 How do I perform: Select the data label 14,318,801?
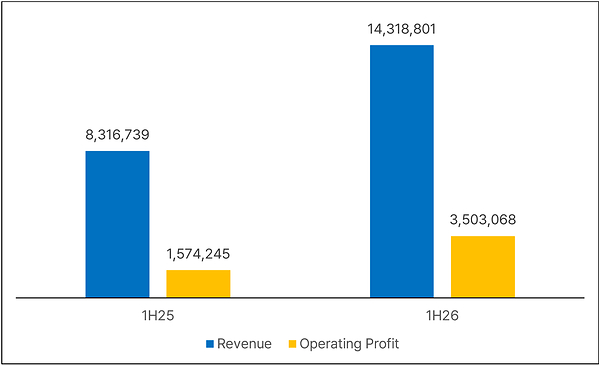click(402, 29)
